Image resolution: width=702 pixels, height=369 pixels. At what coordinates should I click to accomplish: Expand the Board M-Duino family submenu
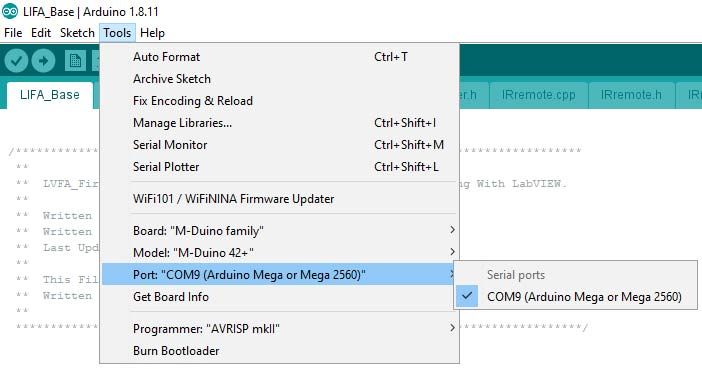click(280, 231)
